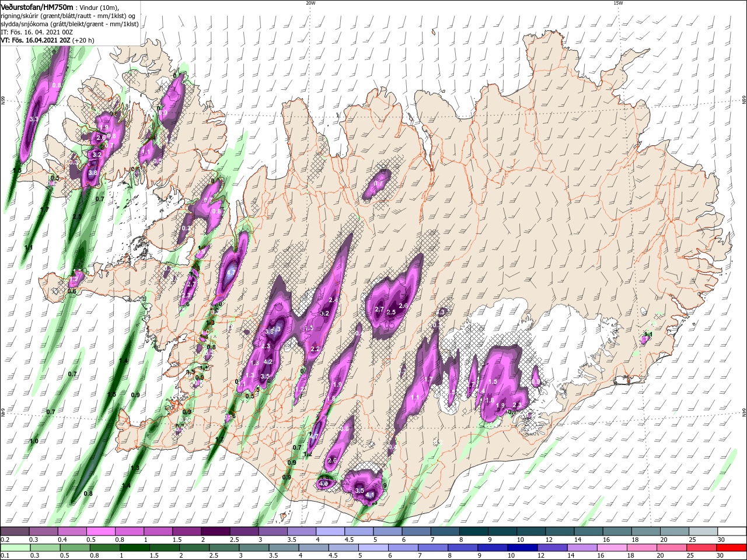Select the pale green 0.1 swatch in the rain scale
Image resolution: width=747 pixels, height=560 pixels.
[16, 548]
